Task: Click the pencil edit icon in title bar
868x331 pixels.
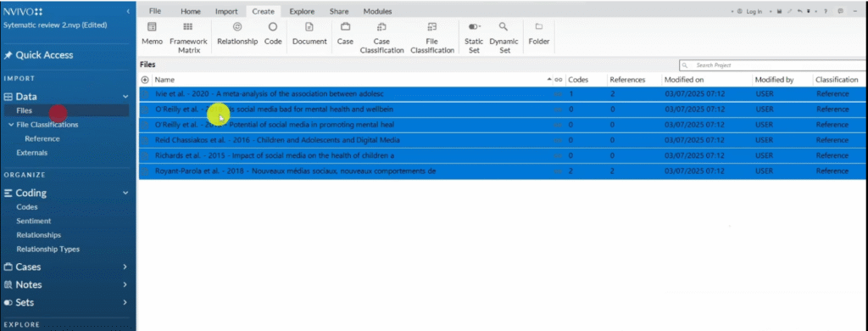Action: 789,11
